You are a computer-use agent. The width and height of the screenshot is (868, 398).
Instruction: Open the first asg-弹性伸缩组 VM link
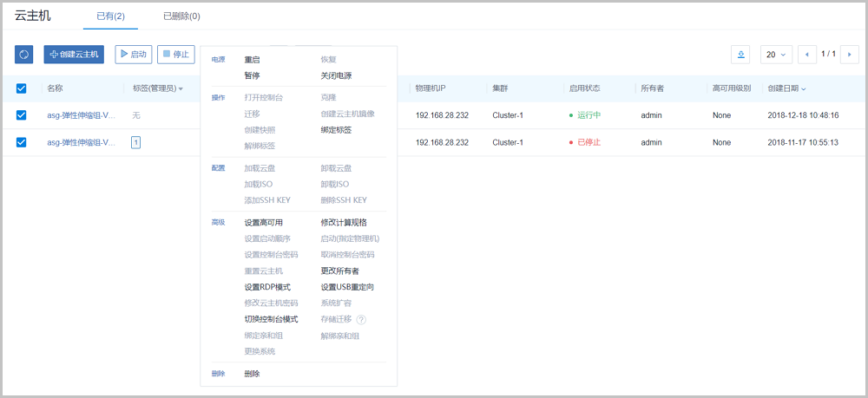[x=81, y=115]
